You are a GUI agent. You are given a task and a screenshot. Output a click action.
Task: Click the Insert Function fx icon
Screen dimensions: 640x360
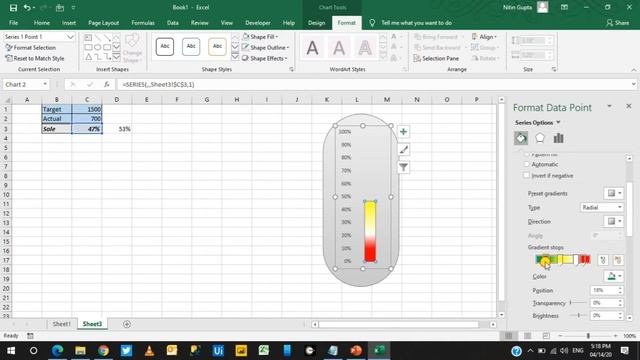107,84
